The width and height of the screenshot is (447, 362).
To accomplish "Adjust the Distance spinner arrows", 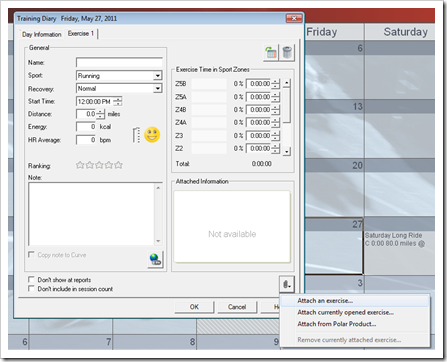I will [x=101, y=114].
